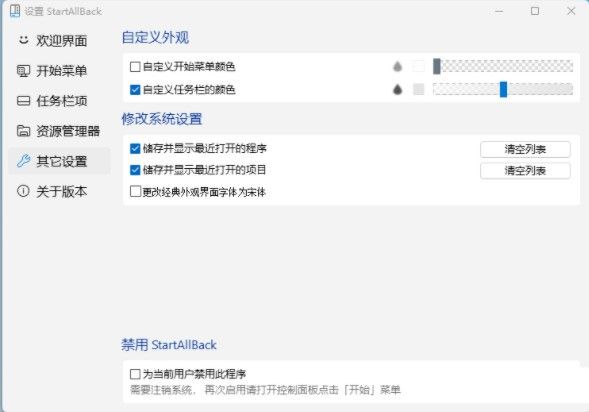Enable the 自定义开始菜单颜色 checkbox
The width and height of the screenshot is (589, 412).
(135, 67)
